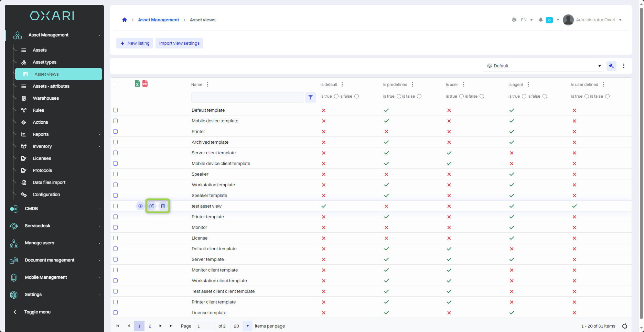Delete test asset view using trash icon
The height and width of the screenshot is (332, 644).
click(163, 206)
